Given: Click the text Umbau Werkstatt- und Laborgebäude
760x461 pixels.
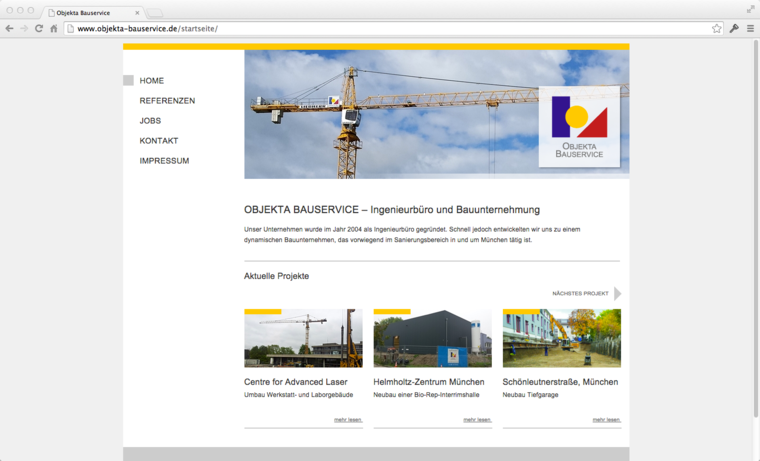Looking at the screenshot, I should tap(299, 395).
